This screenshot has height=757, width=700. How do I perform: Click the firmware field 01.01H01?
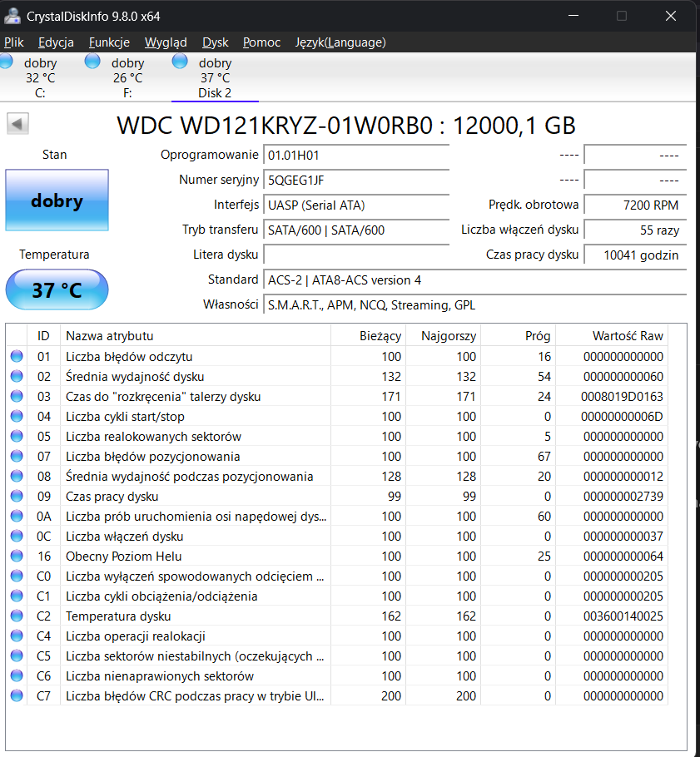[356, 156]
